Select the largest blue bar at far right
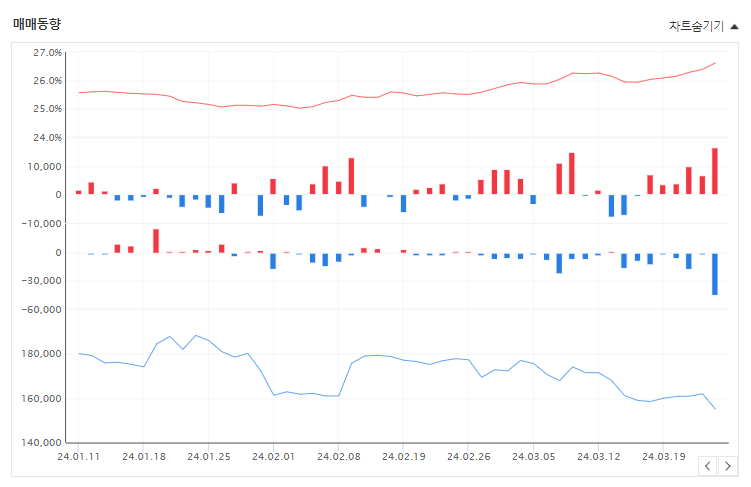Viewport: 751px width, 487px height. (715, 274)
